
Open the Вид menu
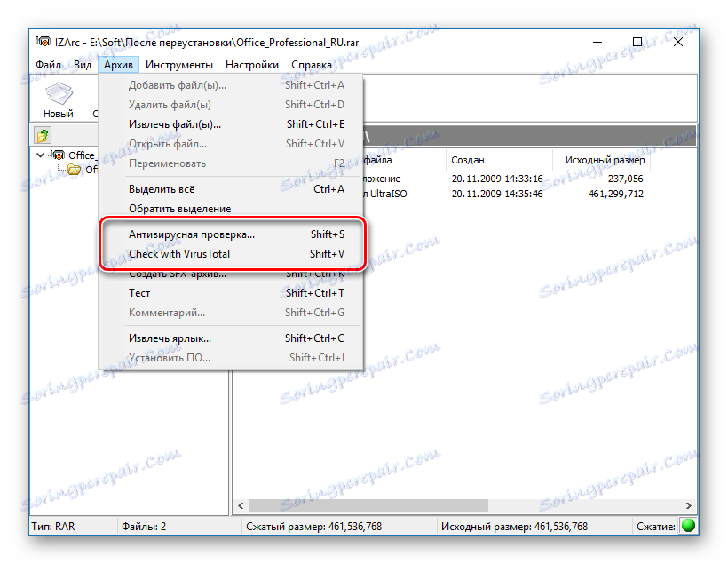(x=83, y=65)
